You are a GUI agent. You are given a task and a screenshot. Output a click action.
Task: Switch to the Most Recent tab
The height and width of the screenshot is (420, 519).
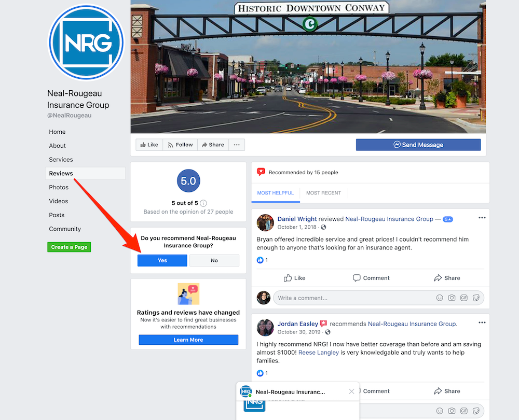[323, 193]
